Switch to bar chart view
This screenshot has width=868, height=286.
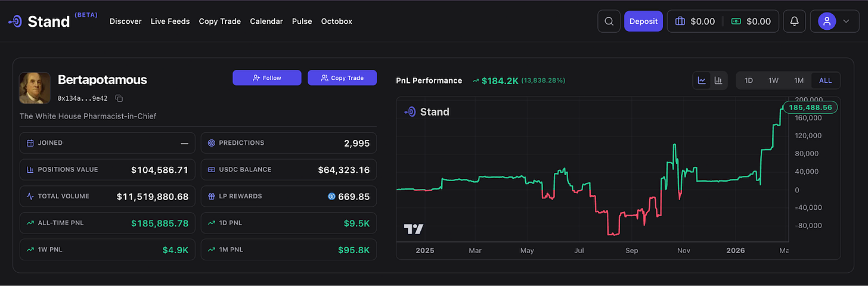(x=718, y=80)
